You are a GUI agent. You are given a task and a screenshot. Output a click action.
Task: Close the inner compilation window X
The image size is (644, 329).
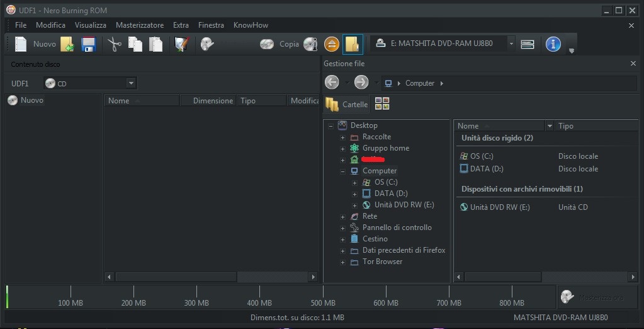tap(631, 25)
